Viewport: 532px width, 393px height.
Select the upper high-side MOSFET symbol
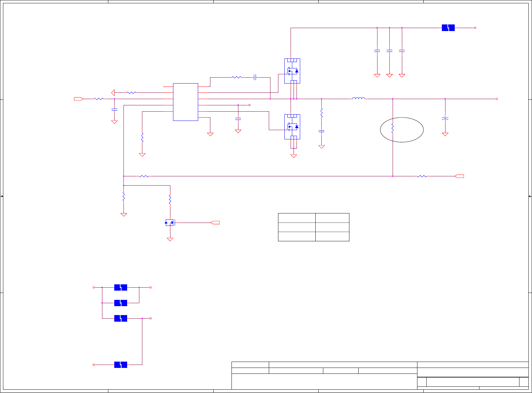tap(292, 71)
